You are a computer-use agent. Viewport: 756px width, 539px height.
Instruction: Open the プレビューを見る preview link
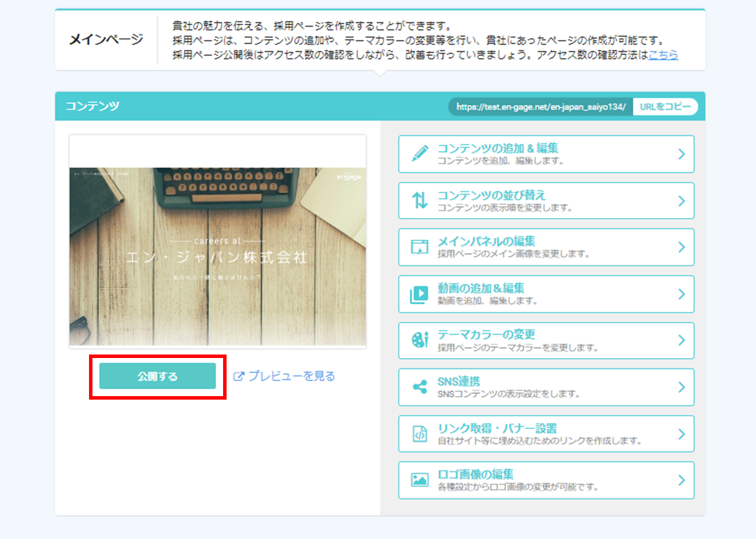(291, 376)
